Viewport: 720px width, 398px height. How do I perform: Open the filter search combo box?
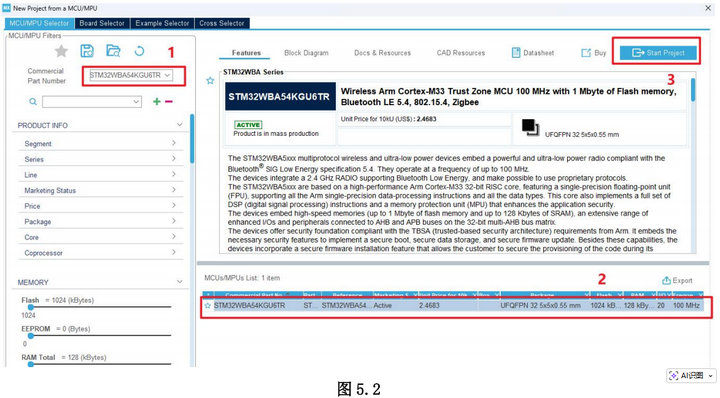coord(92,101)
